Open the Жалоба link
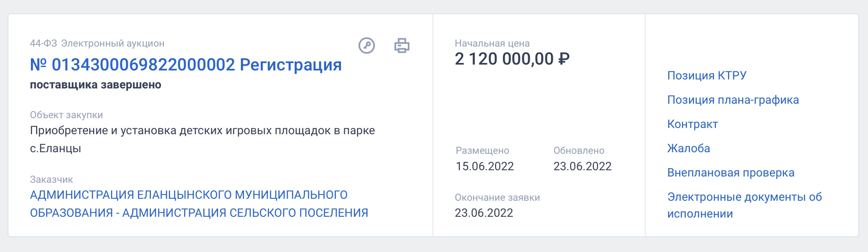The width and height of the screenshot is (868, 252). 689,148
